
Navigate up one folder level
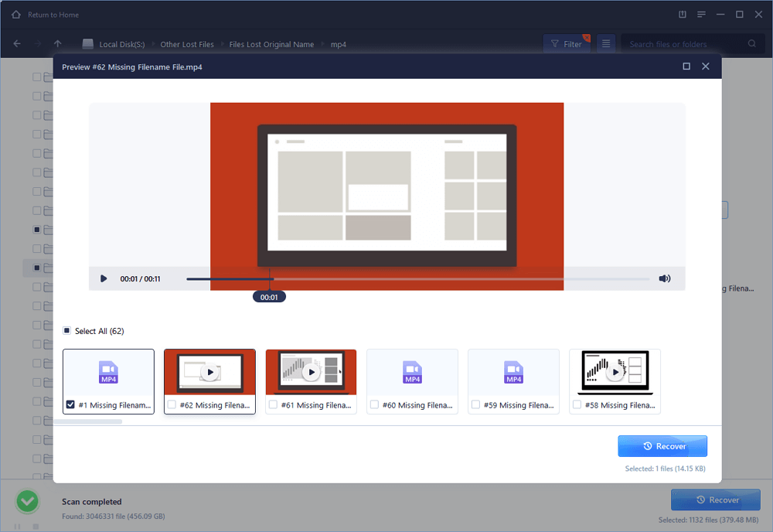58,44
